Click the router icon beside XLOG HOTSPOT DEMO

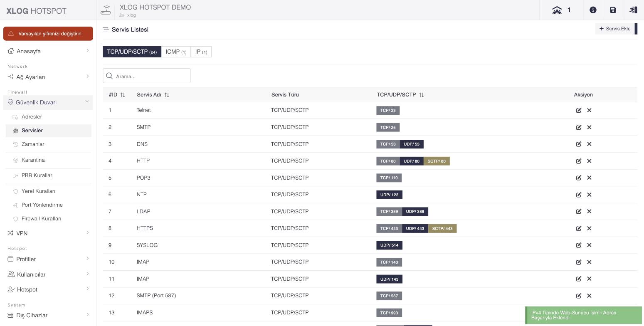(x=106, y=10)
